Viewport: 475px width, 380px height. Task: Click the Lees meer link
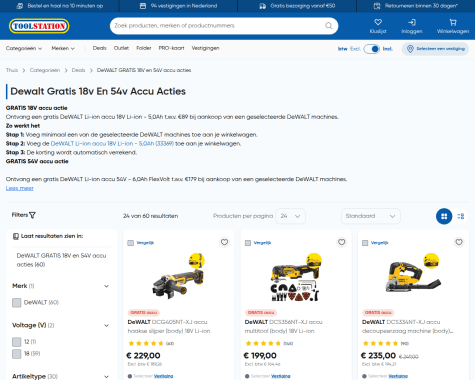pyautogui.click(x=20, y=188)
